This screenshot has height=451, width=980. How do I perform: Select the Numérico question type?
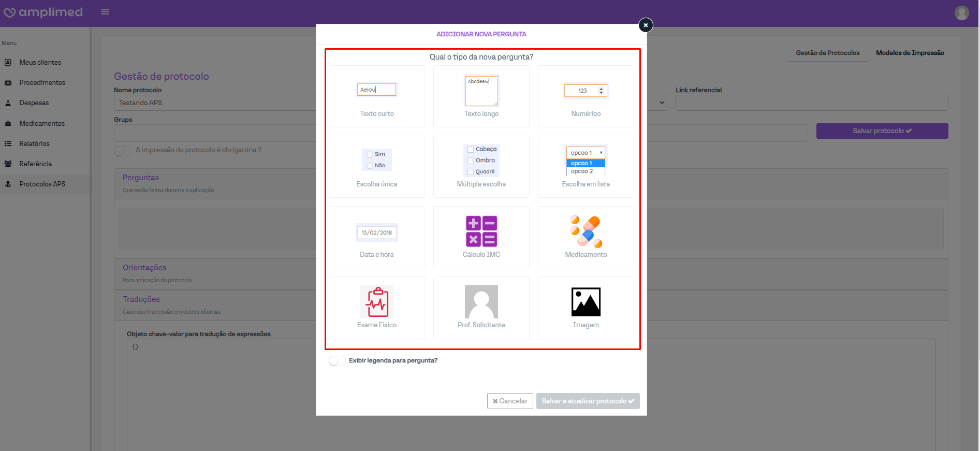(x=586, y=96)
